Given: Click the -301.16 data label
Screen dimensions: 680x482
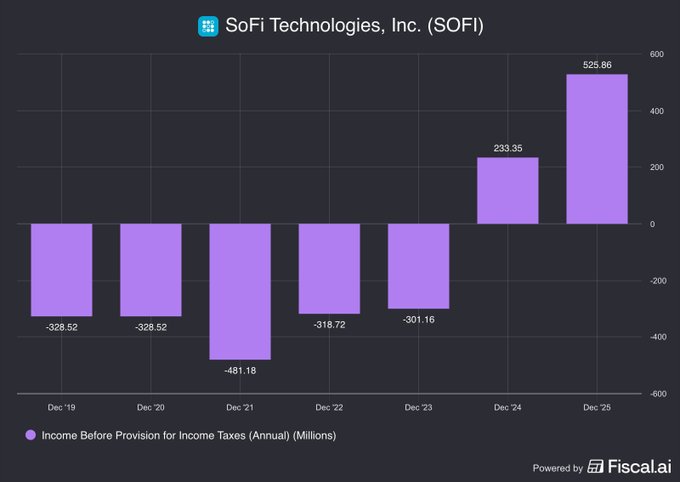Looking at the screenshot, I should click(x=418, y=318).
